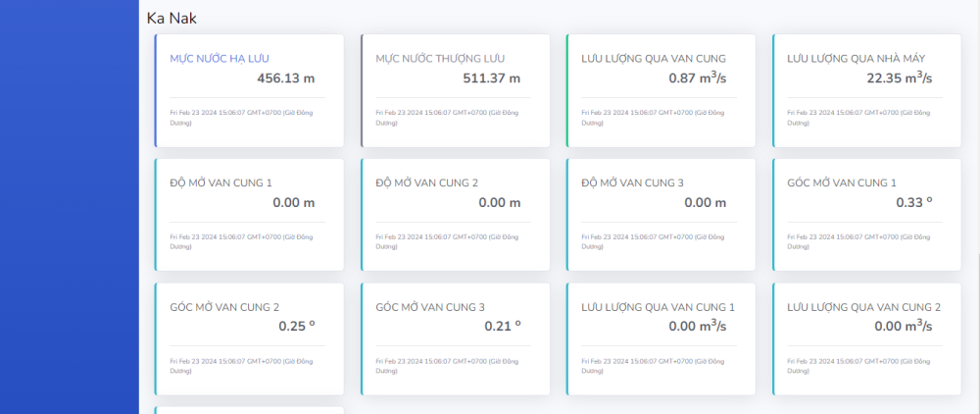Viewport: 980px width, 414px height.
Task: Click the Ka Nak station heading
Action: pos(172,18)
